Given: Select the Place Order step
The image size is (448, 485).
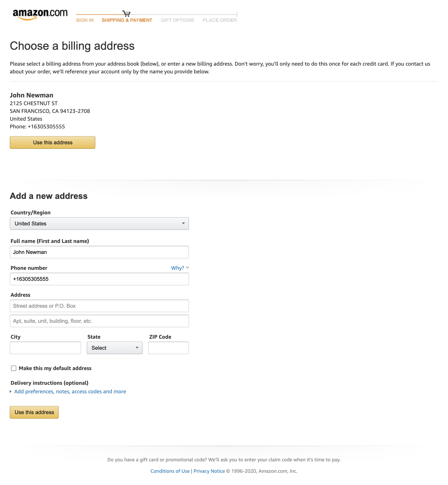Looking at the screenshot, I should 219,20.
